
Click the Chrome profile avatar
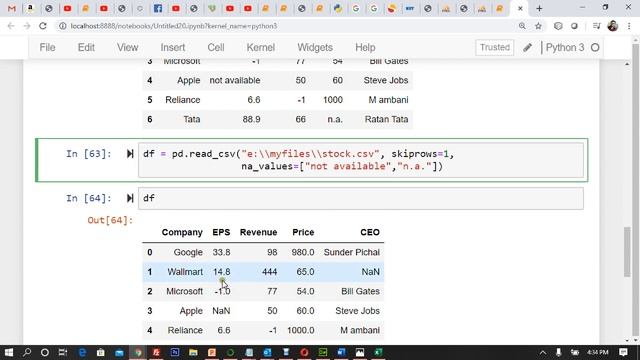(613, 26)
